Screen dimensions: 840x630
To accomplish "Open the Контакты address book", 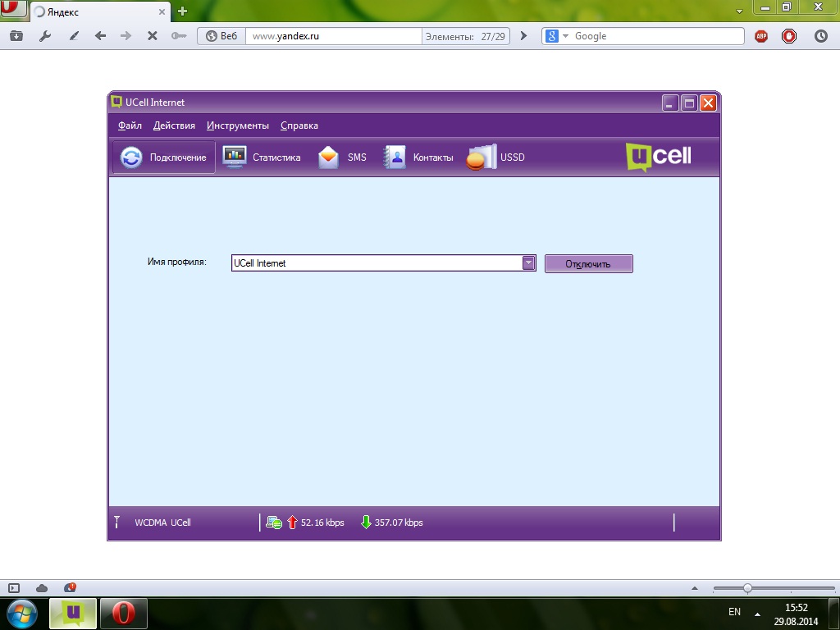I will point(419,157).
